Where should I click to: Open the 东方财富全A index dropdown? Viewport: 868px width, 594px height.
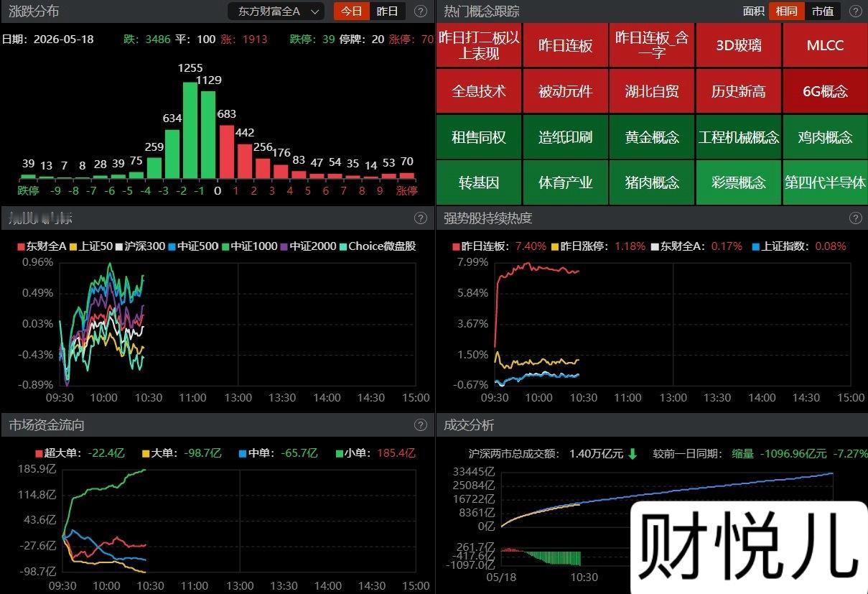click(x=276, y=11)
